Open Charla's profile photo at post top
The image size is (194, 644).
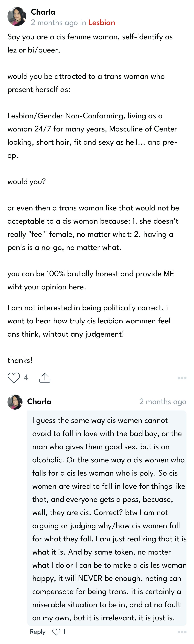coord(17,16)
